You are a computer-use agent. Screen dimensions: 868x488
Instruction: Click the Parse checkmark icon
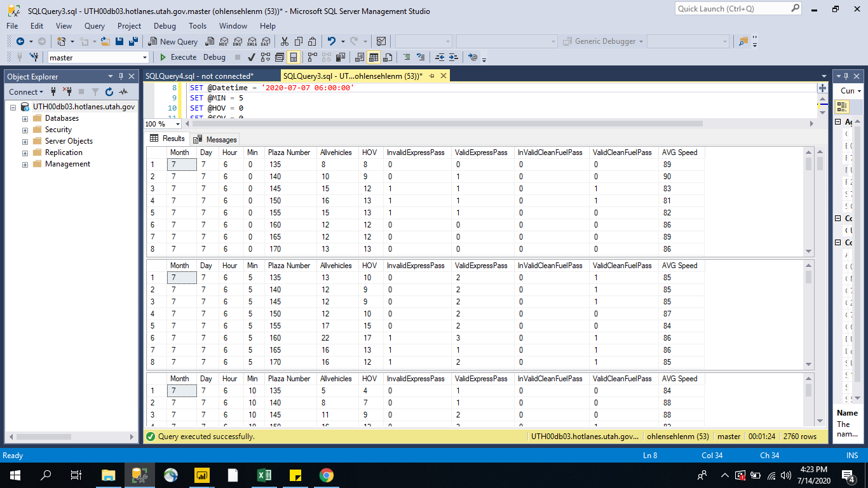click(251, 57)
